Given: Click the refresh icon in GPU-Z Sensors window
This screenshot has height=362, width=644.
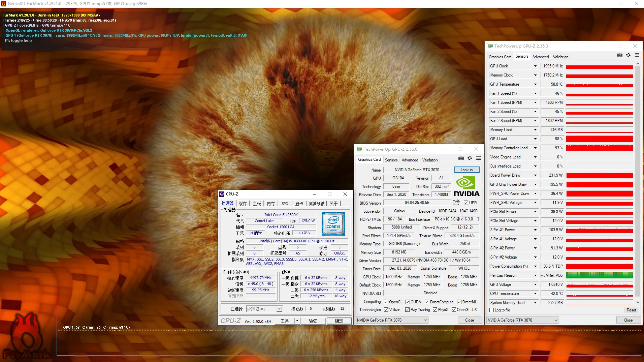Looking at the screenshot, I should 628,55.
